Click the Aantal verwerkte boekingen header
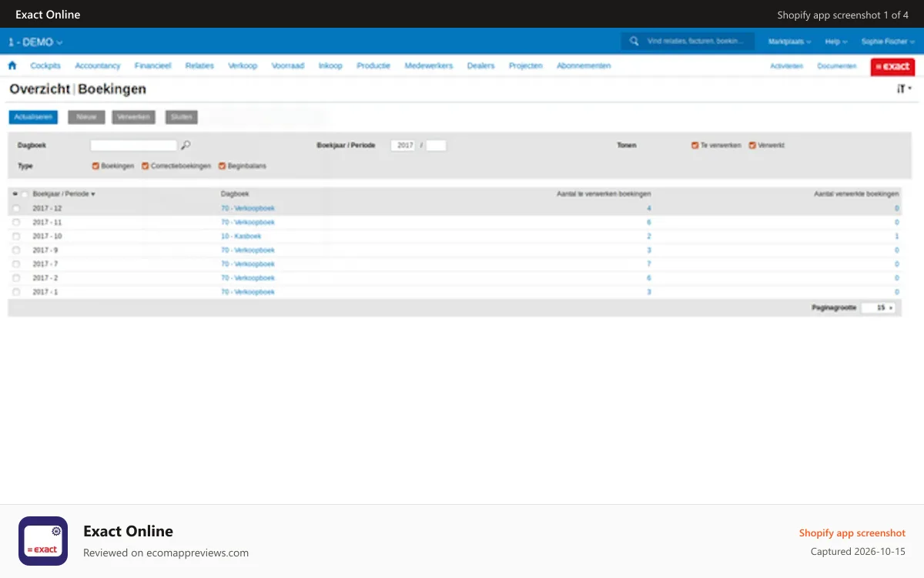The image size is (924, 578). [857, 194]
